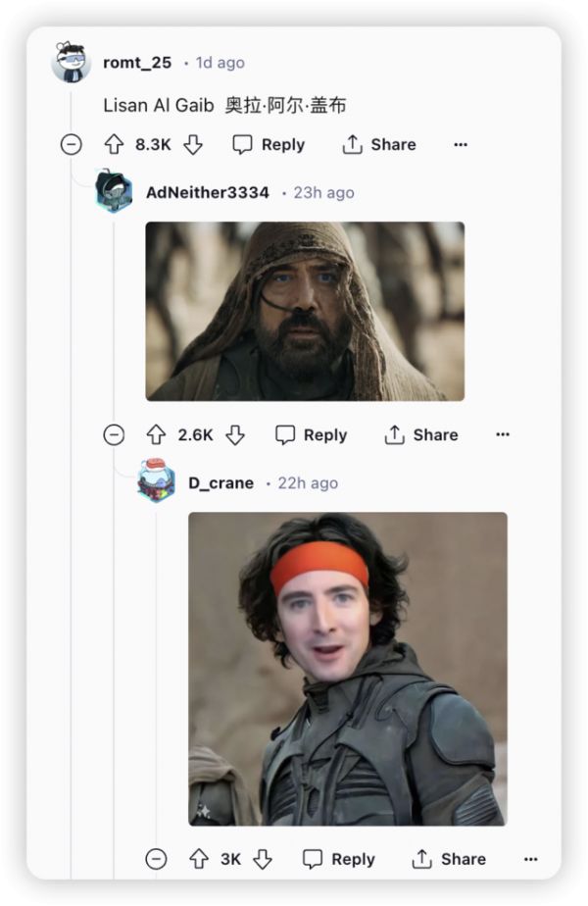The height and width of the screenshot is (906, 588).
Task: Open more options on AdNeither3334's comment
Action: coord(503,434)
